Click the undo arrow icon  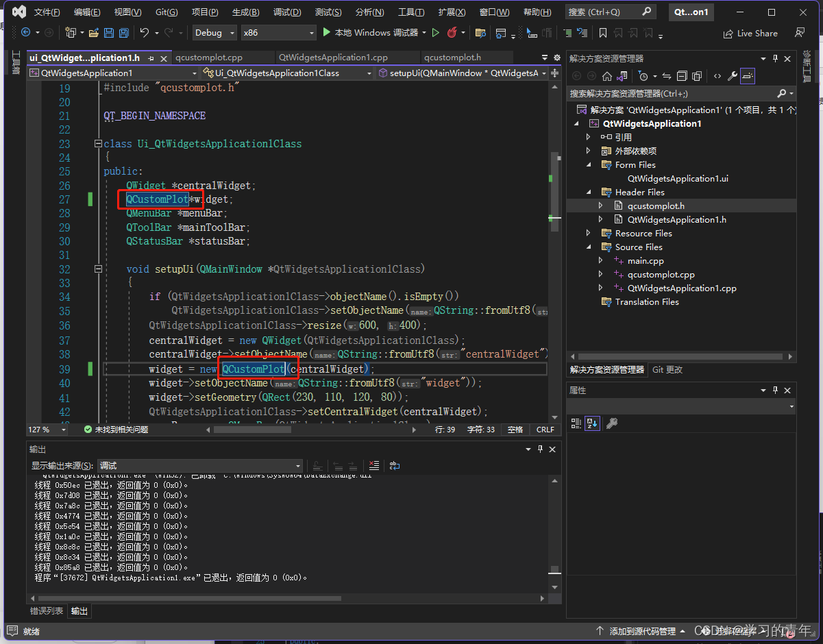(144, 32)
